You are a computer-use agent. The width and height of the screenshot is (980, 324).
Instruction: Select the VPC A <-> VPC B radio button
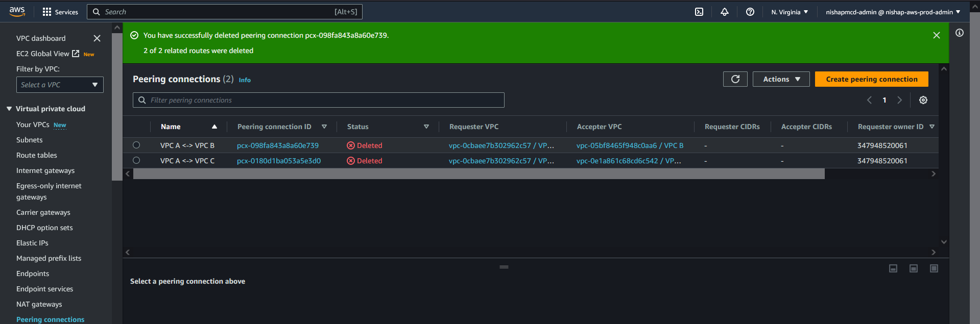136,145
